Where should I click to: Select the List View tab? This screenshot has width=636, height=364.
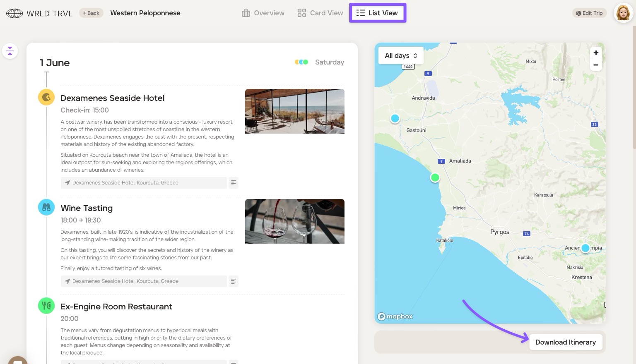coord(378,13)
